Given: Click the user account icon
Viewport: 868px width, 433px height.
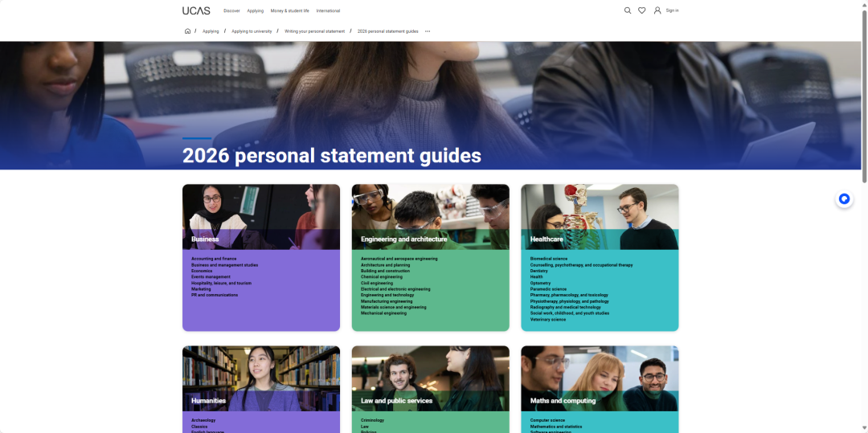Looking at the screenshot, I should pyautogui.click(x=657, y=10).
